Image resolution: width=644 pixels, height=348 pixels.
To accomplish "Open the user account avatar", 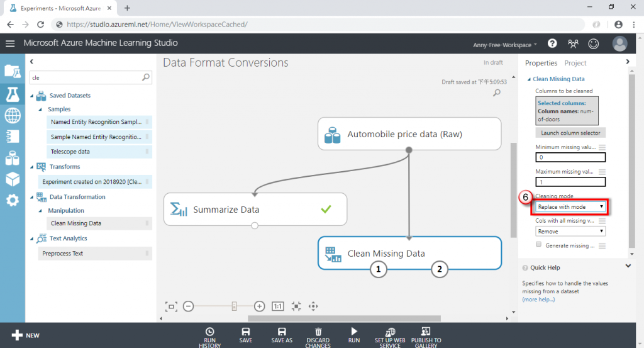I will pos(619,43).
